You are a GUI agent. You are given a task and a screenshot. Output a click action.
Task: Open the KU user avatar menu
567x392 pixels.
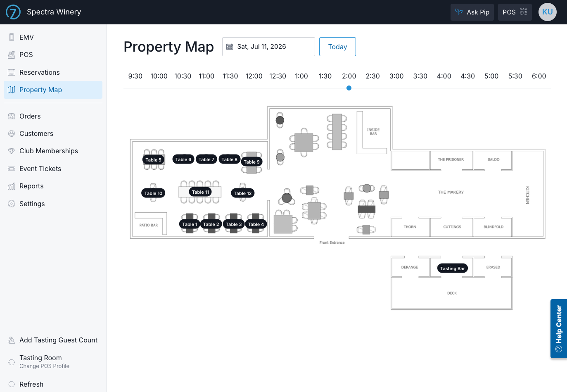548,12
